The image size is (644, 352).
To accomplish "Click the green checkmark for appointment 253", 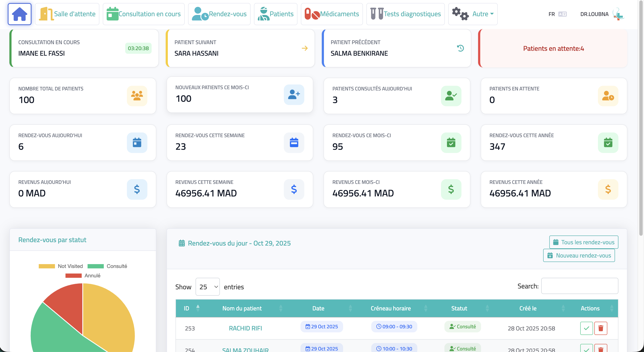I will point(586,328).
